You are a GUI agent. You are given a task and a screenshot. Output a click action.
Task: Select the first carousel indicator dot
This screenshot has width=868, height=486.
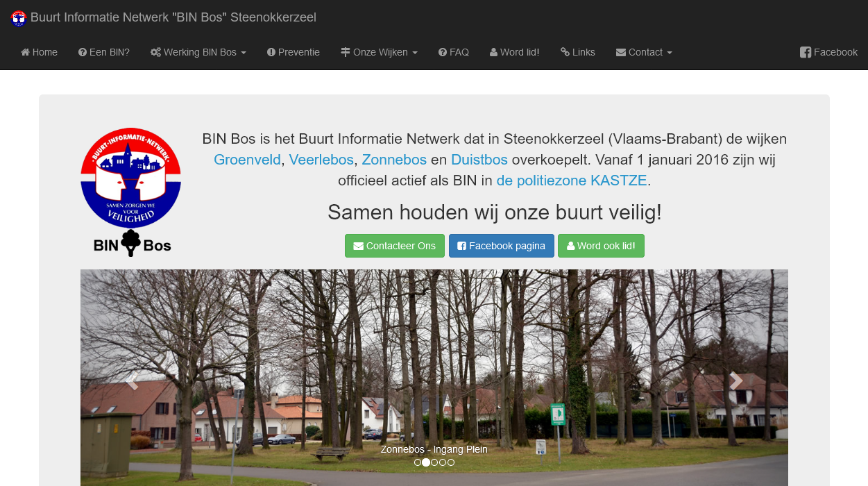tap(418, 462)
